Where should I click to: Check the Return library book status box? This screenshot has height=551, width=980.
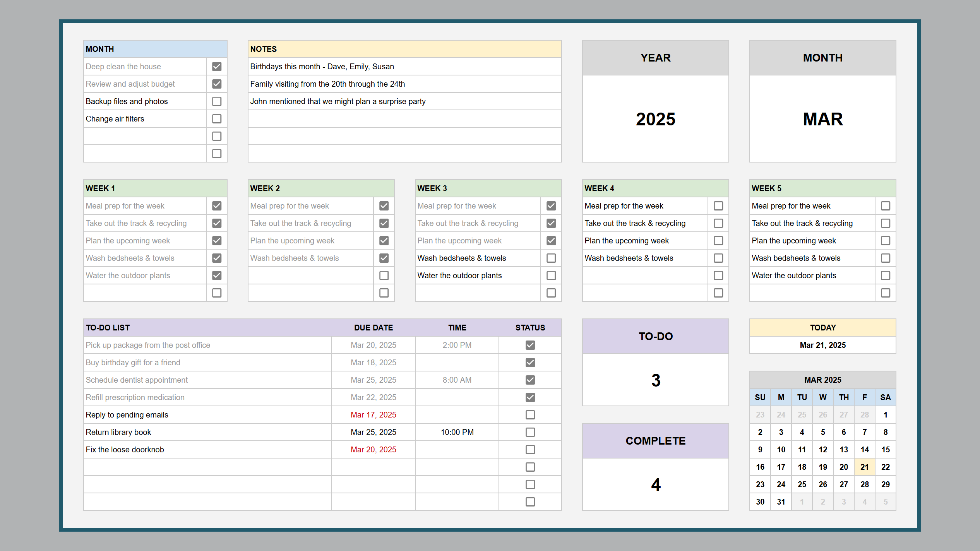[530, 432]
